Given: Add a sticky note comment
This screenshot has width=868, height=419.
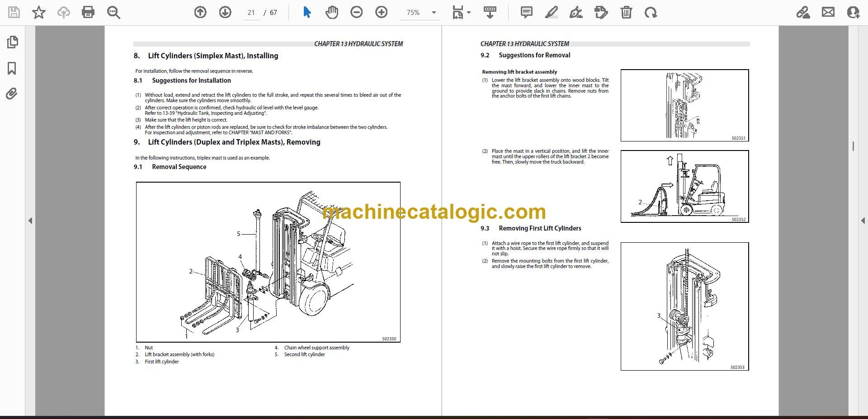Looking at the screenshot, I should (527, 13).
